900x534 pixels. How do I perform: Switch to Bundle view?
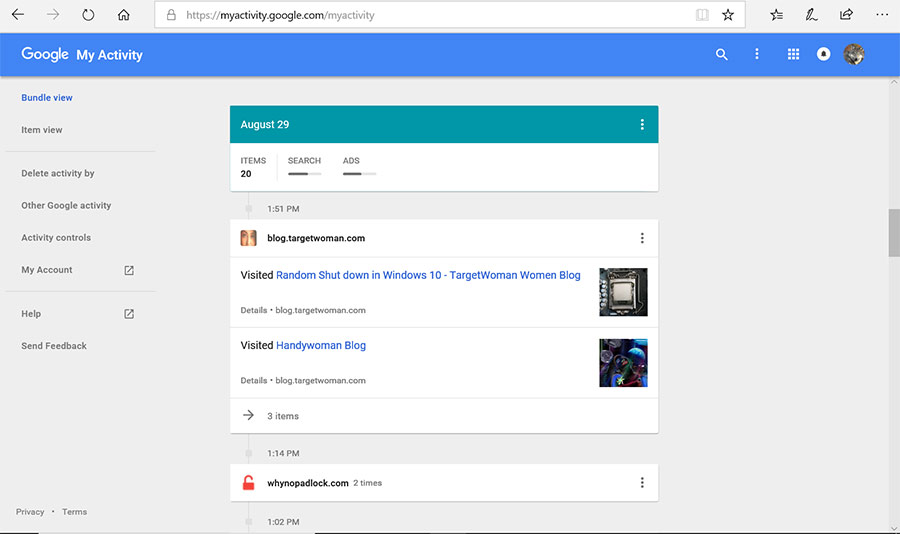pos(47,98)
